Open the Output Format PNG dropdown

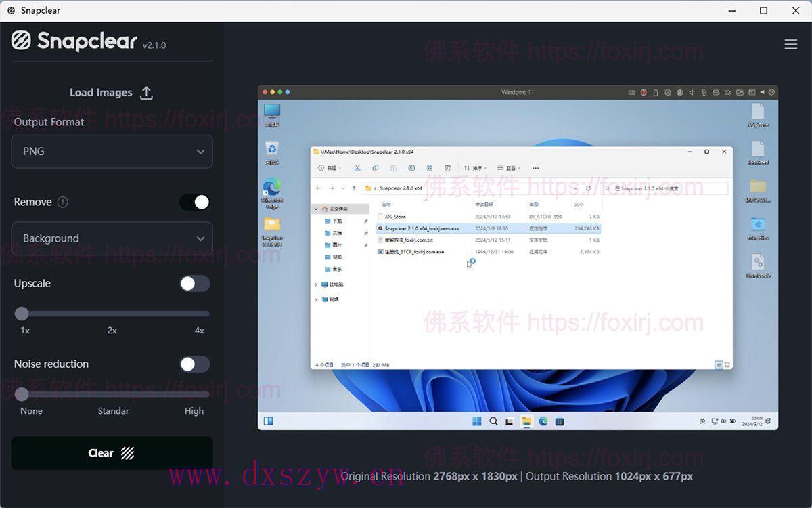tap(112, 151)
